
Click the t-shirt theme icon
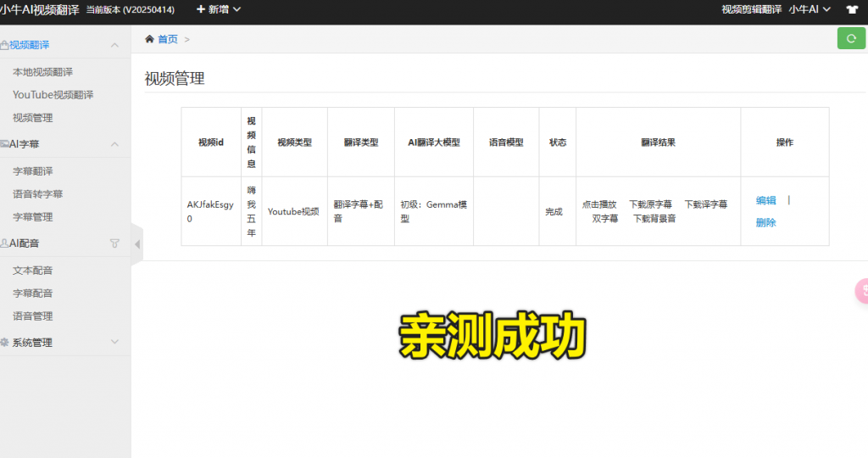[x=852, y=9]
